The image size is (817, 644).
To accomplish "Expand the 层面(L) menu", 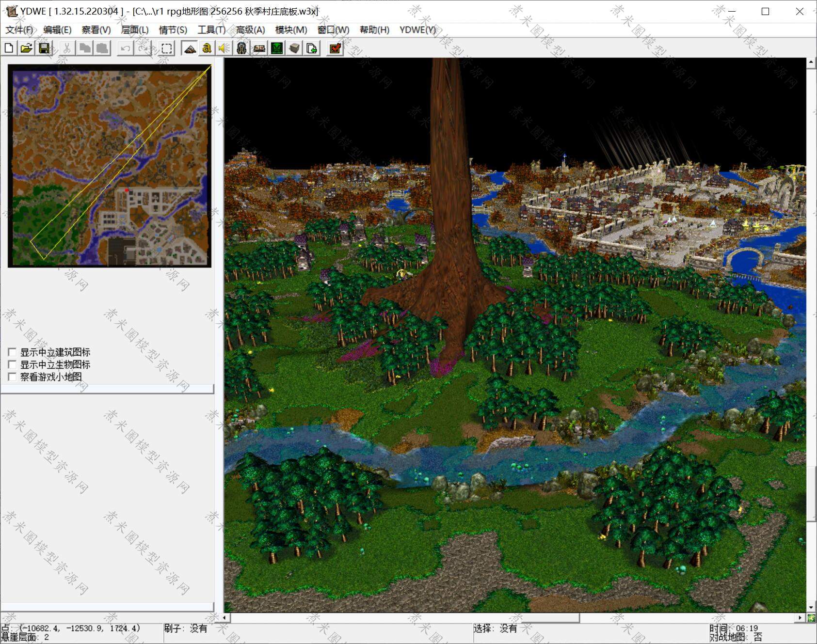I will tap(135, 30).
